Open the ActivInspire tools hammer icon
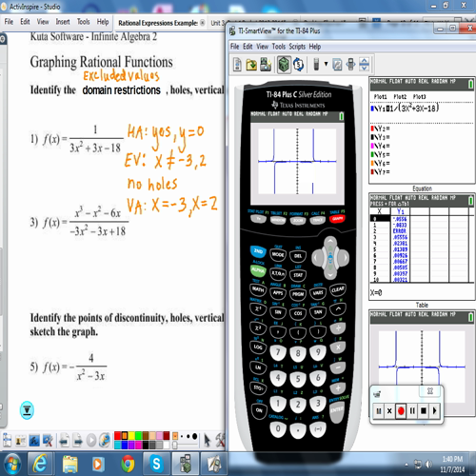This screenshot has height=476, width=476. click(x=220, y=441)
